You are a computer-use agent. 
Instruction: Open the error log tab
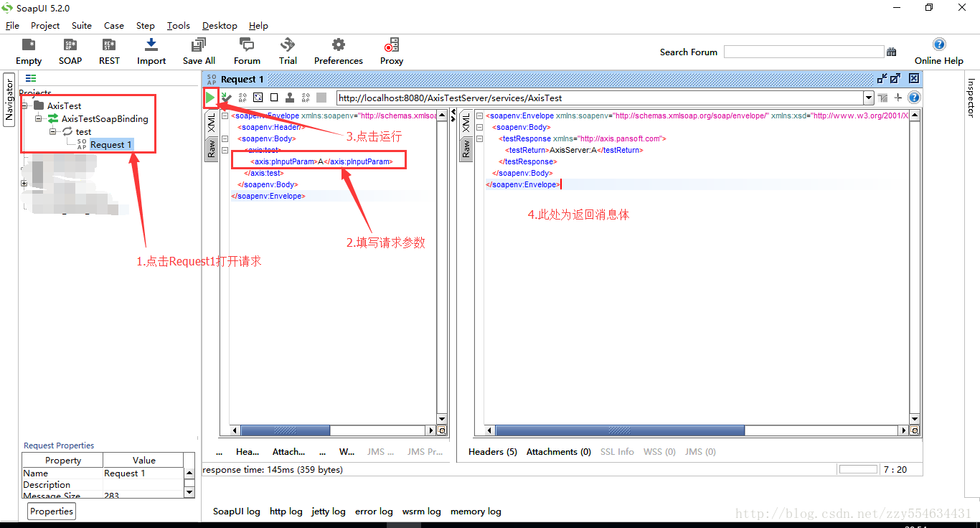(x=374, y=511)
